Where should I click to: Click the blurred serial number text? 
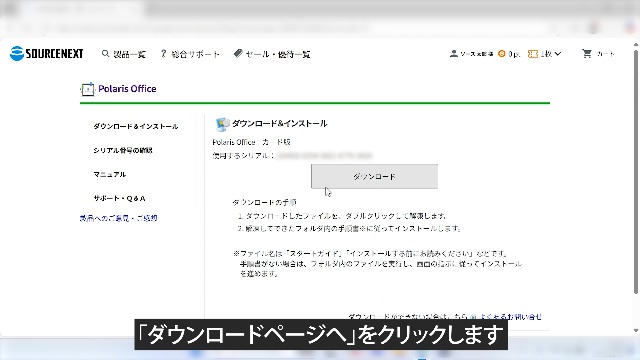pyautogui.click(x=324, y=156)
